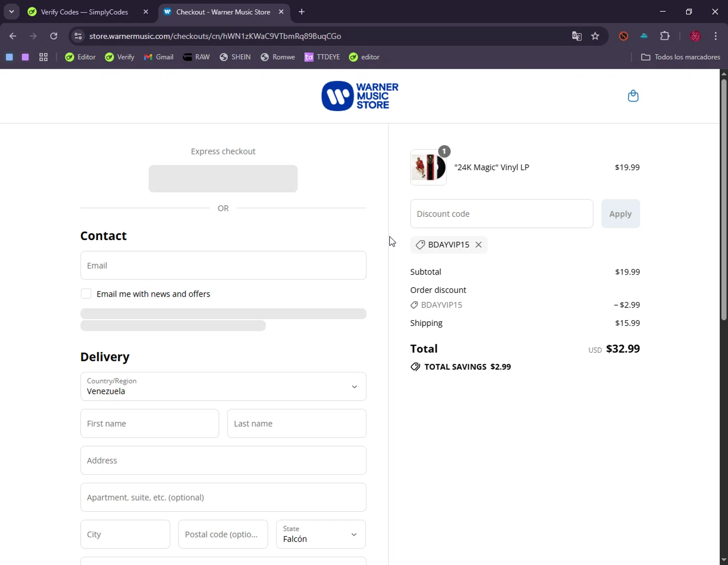Open the lowercase editor bookmark
The height and width of the screenshot is (565, 728).
click(x=364, y=57)
